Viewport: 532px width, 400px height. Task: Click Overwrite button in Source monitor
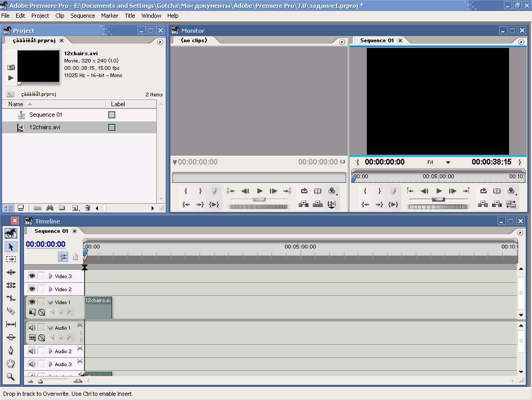point(317,204)
